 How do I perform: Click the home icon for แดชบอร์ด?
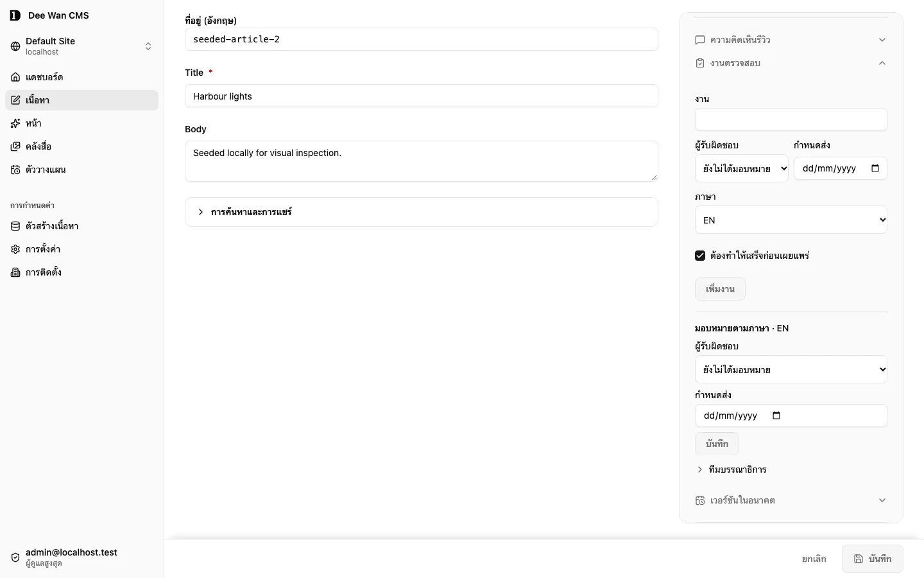[x=15, y=77]
